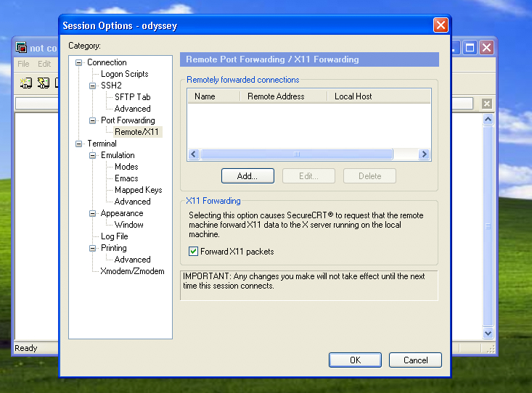
Task: Toggle Forward X11 packets checkbox
Action: 193,252
